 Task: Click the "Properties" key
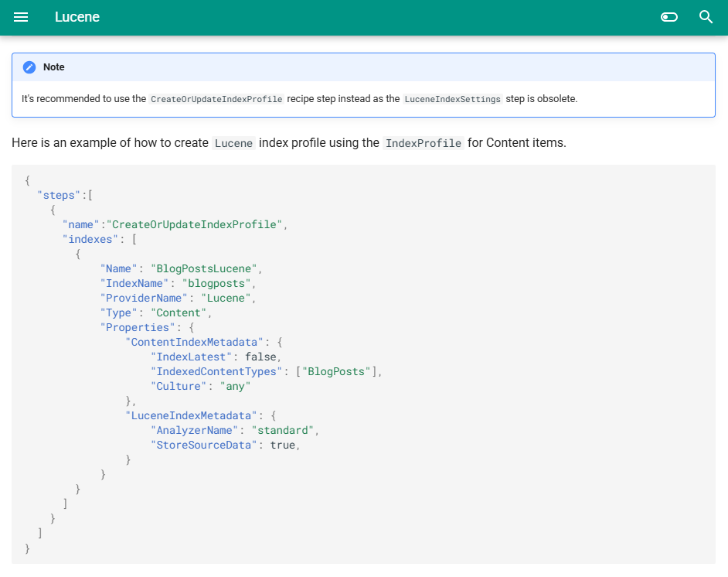pyautogui.click(x=138, y=327)
